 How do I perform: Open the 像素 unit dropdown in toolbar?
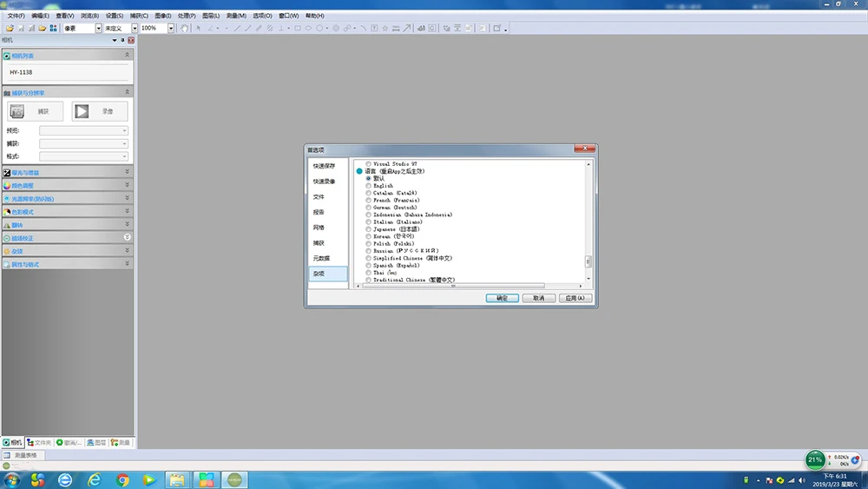(99, 29)
